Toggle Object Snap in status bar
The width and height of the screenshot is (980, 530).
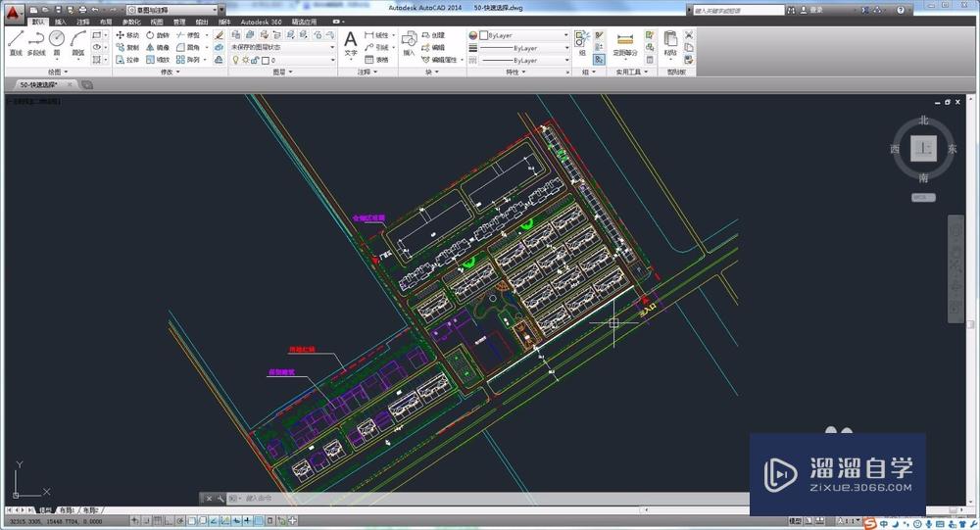click(x=191, y=520)
